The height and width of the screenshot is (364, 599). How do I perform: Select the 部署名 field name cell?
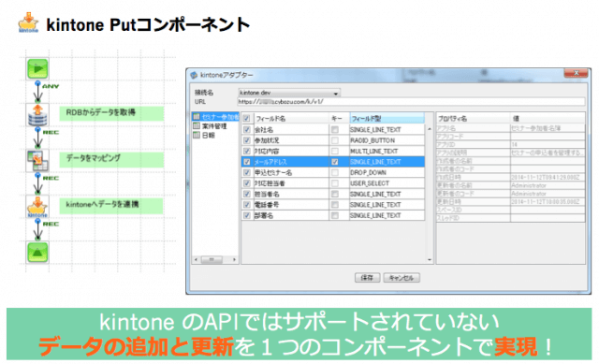[x=290, y=215]
